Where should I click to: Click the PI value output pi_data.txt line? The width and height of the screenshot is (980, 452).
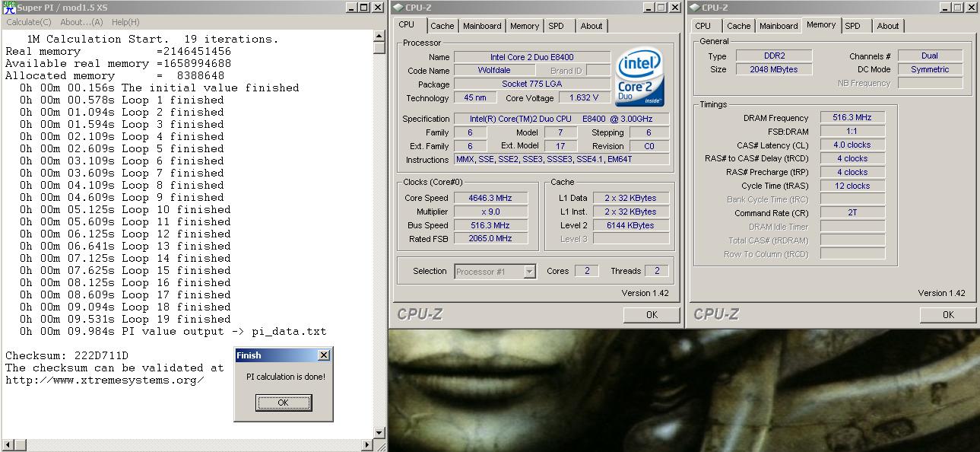173,332
